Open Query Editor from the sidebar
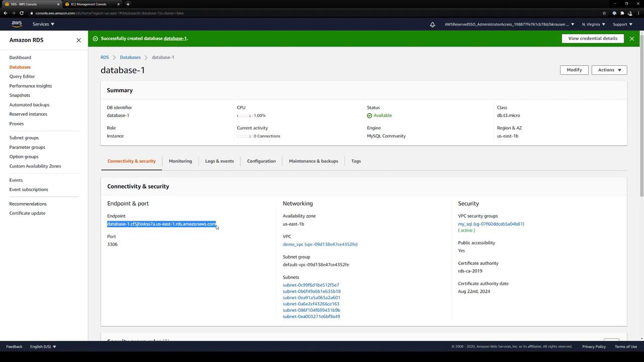 [x=22, y=76]
